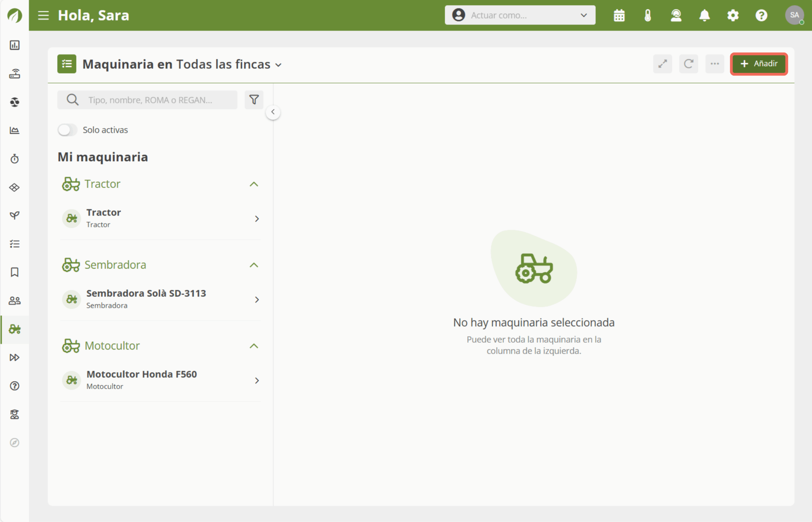Open settings gear in header
The height and width of the screenshot is (522, 812).
(733, 16)
